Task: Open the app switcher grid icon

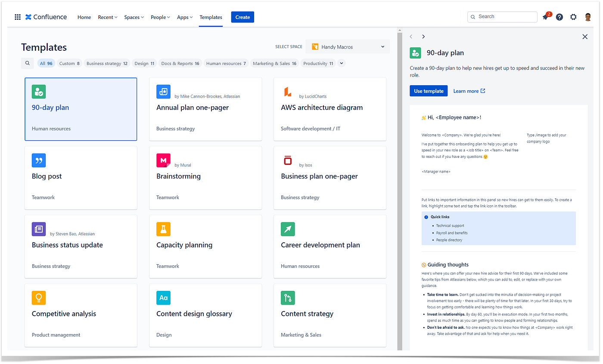Action: pyautogui.click(x=18, y=17)
